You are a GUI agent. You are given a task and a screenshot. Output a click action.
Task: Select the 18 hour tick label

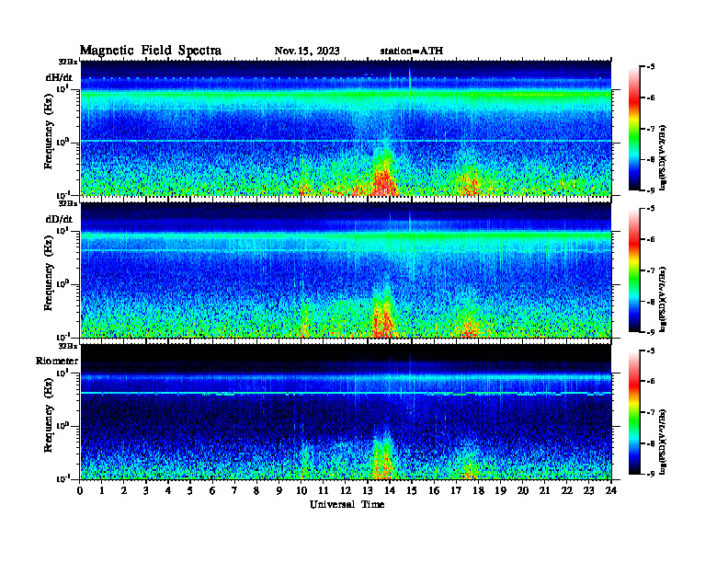click(x=478, y=491)
